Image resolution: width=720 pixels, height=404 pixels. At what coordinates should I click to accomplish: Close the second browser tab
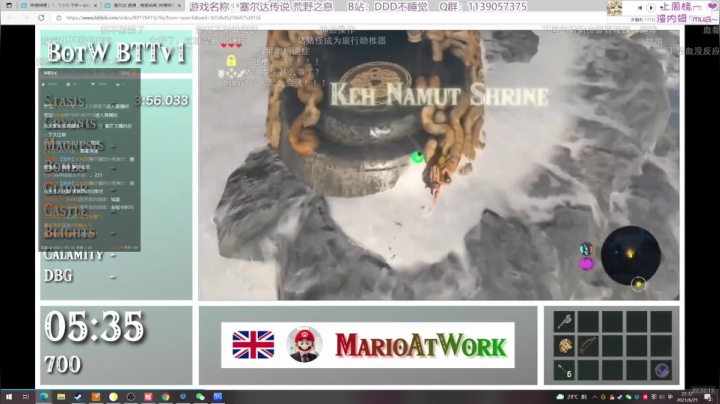coord(178,6)
